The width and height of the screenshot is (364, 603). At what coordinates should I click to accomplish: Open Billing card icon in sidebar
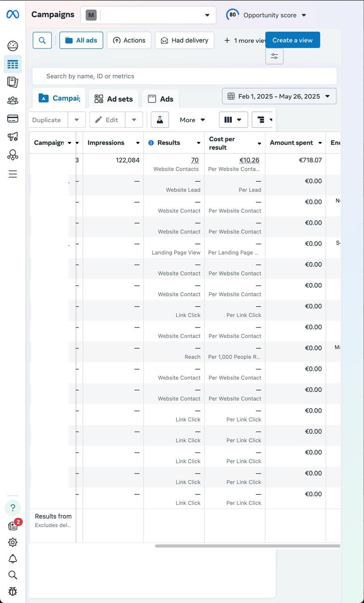click(13, 118)
